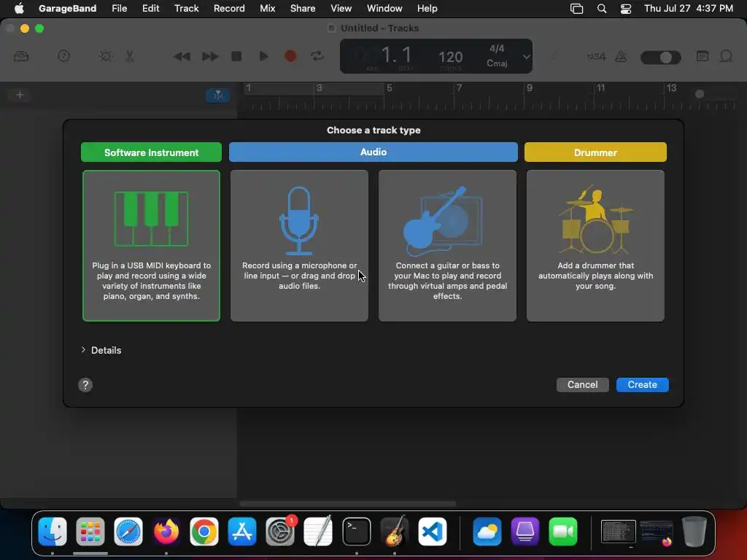
Task: Choose the microphone audio track card
Action: (x=299, y=245)
